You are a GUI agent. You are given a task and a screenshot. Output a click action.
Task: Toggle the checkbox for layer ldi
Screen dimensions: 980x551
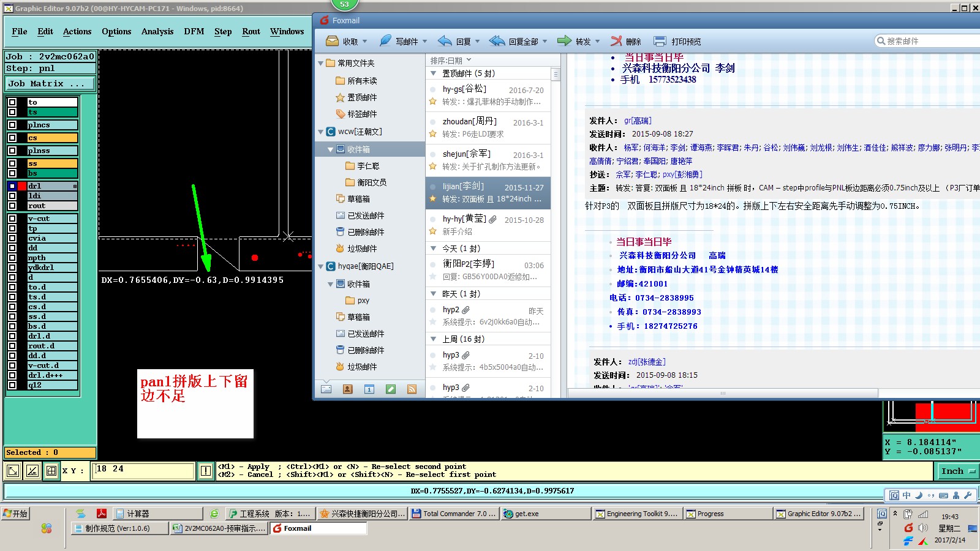[x=12, y=196]
